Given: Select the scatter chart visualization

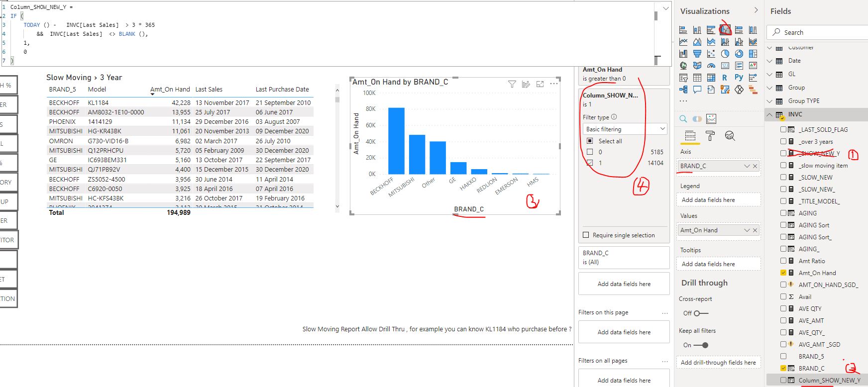Looking at the screenshot, I should [711, 54].
